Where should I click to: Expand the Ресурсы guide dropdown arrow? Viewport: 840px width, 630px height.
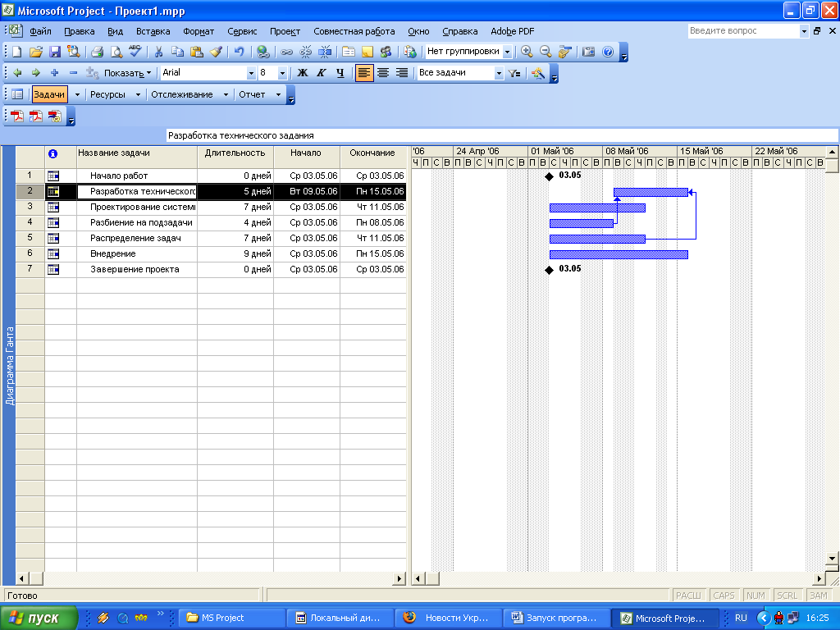(138, 95)
